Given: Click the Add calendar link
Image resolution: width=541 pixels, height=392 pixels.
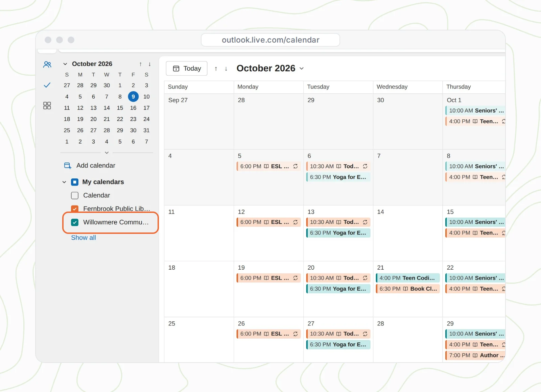Looking at the screenshot, I should [96, 166].
